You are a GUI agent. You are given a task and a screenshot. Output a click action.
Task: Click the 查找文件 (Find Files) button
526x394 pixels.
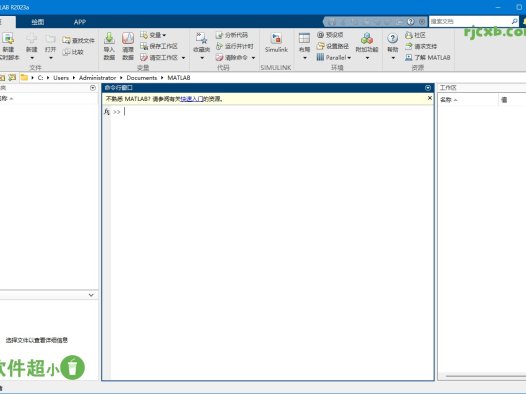tap(78, 41)
